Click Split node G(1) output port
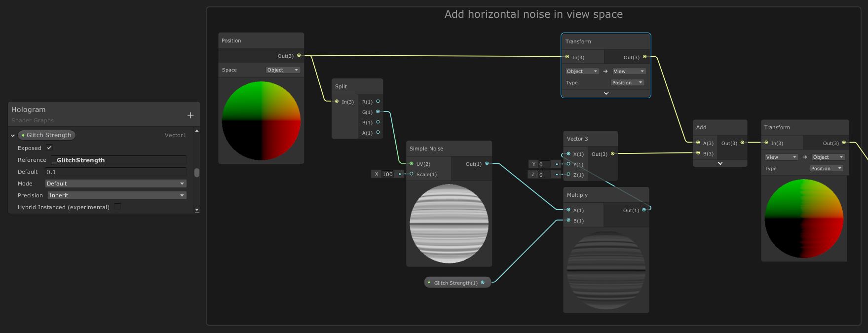 click(x=378, y=112)
